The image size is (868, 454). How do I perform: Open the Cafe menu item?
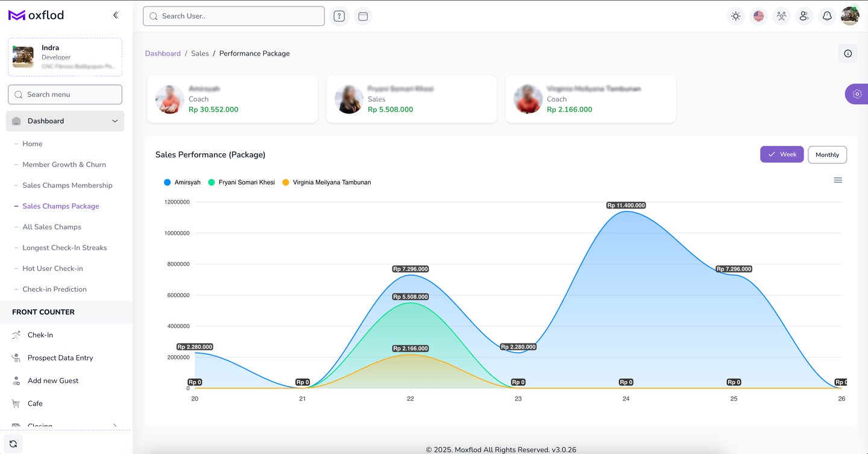35,404
